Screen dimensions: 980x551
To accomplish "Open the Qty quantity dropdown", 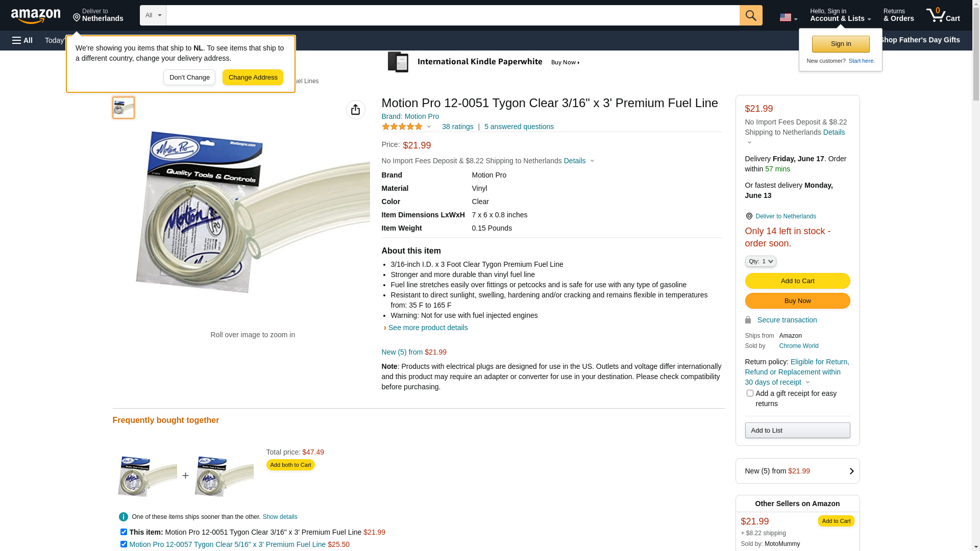I will click(x=760, y=261).
